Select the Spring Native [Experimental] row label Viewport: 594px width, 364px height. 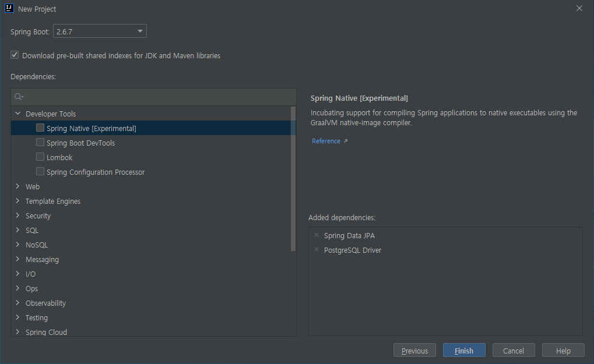click(x=92, y=128)
